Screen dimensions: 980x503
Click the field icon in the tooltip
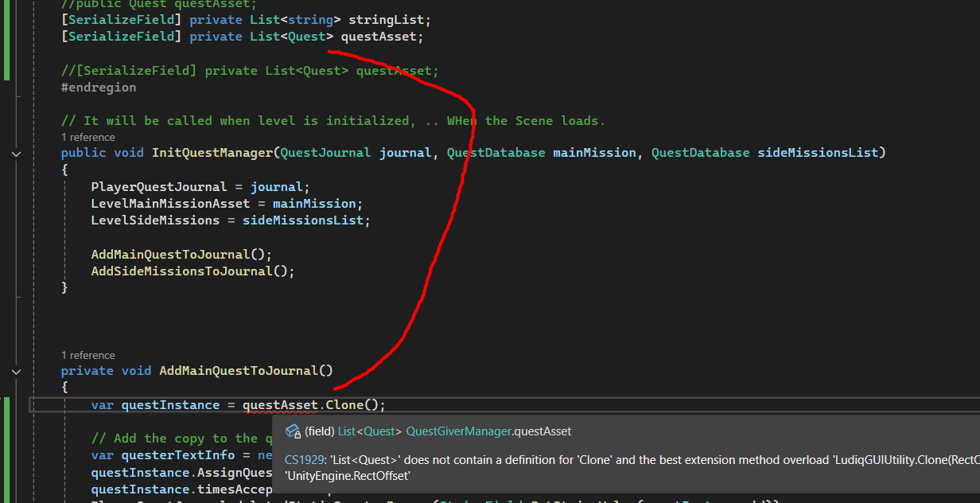click(x=292, y=431)
